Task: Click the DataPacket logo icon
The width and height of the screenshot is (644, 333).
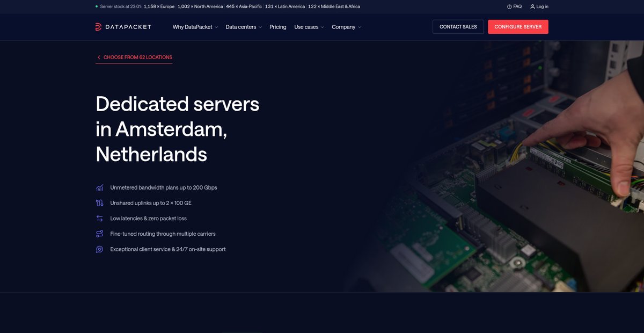Action: [98, 27]
